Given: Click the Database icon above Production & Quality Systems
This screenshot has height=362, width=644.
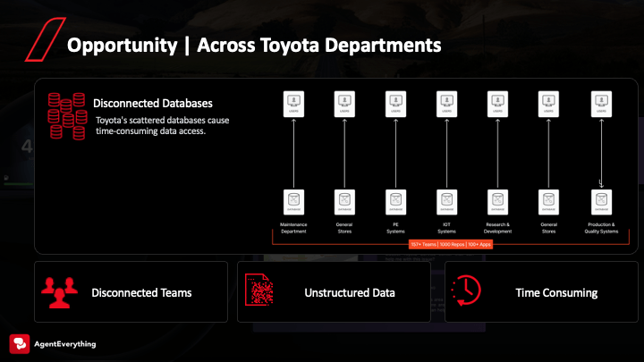Looking at the screenshot, I should [x=601, y=202].
